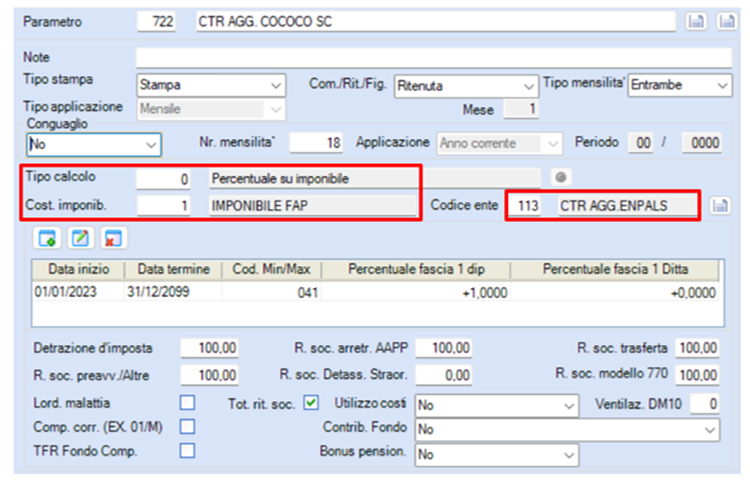The height and width of the screenshot is (487, 750).
Task: Click the round gray button after Tipo calcolo
Action: (561, 177)
